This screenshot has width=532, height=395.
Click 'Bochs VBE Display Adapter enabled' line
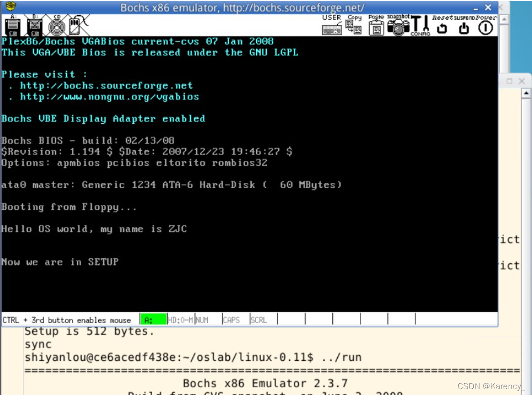coord(103,119)
